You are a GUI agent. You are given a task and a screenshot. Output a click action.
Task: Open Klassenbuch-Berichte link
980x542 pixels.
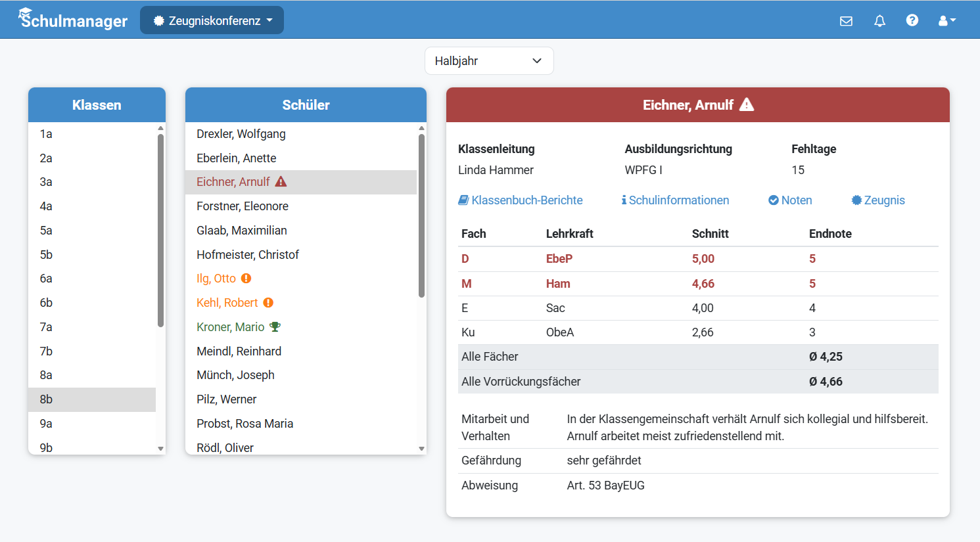[x=521, y=200]
